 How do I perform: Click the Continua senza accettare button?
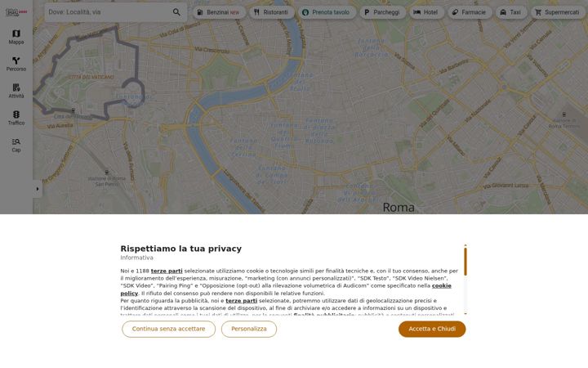tap(168, 329)
